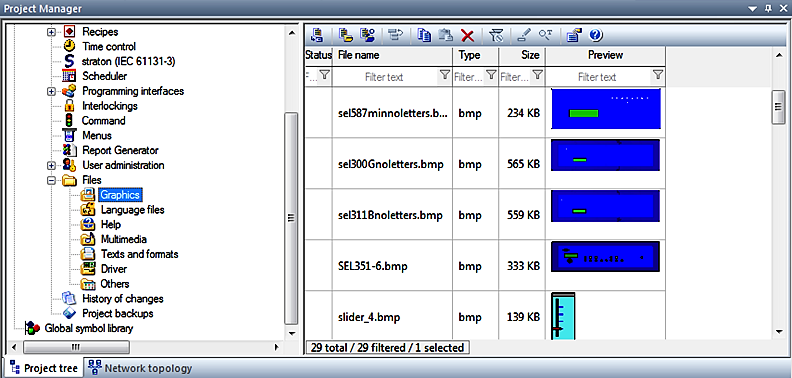Click the Global symbol library icon

pyautogui.click(x=33, y=328)
